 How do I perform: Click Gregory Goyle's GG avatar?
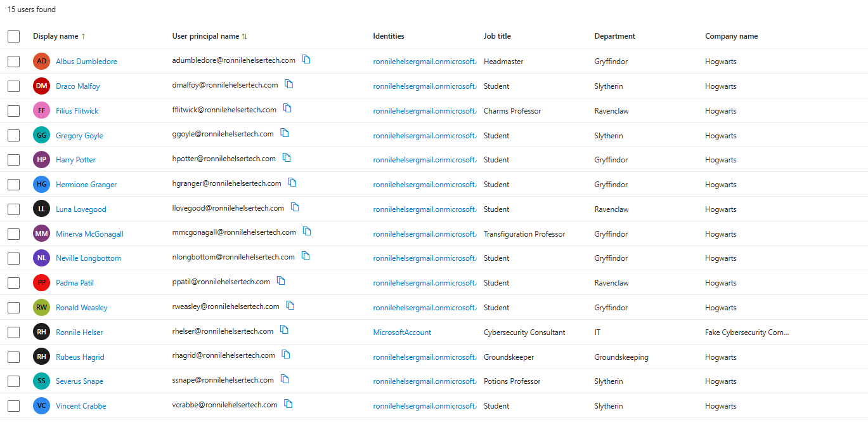pyautogui.click(x=41, y=135)
